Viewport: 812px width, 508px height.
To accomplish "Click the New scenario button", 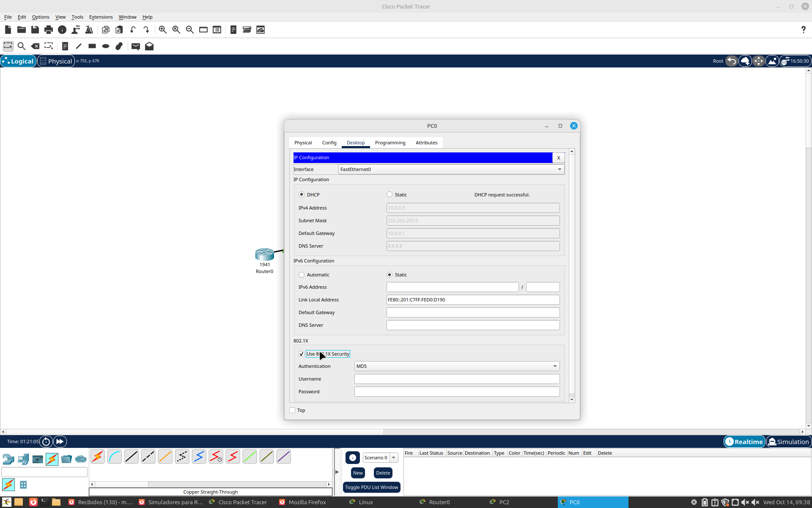I will [358, 473].
